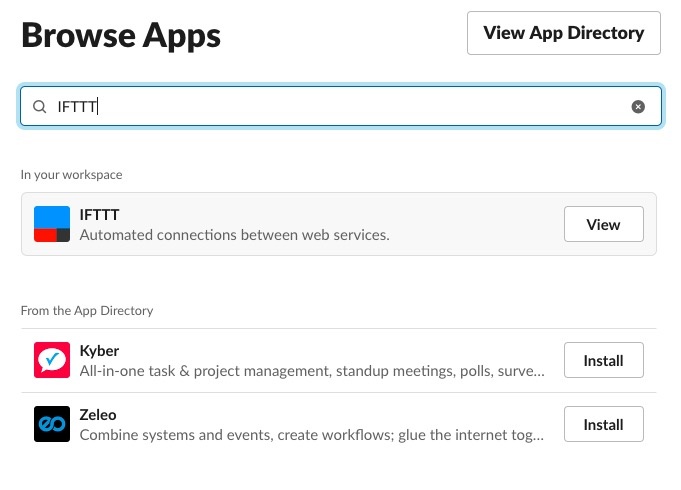
Task: Select the IFTTT app name
Action: click(100, 214)
